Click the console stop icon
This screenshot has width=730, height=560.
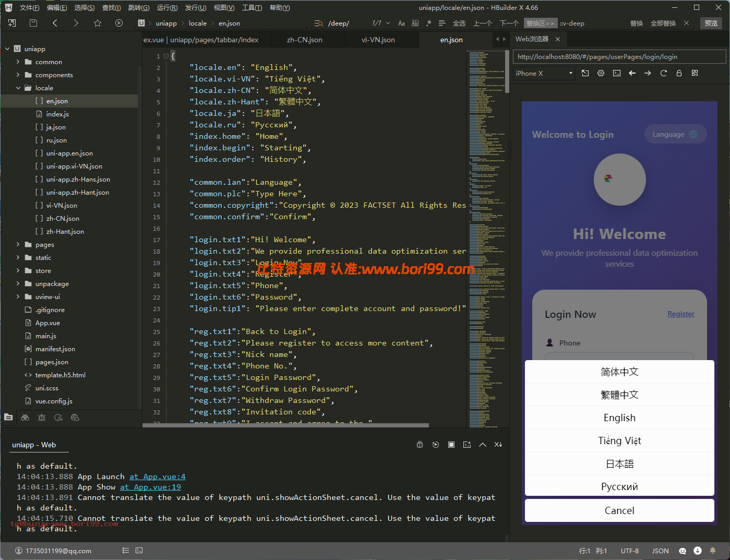coord(451,445)
